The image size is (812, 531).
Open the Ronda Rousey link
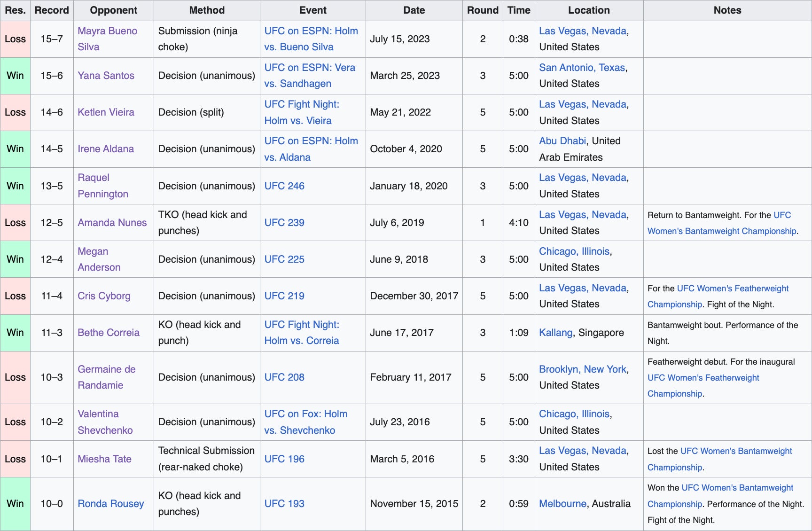click(110, 504)
